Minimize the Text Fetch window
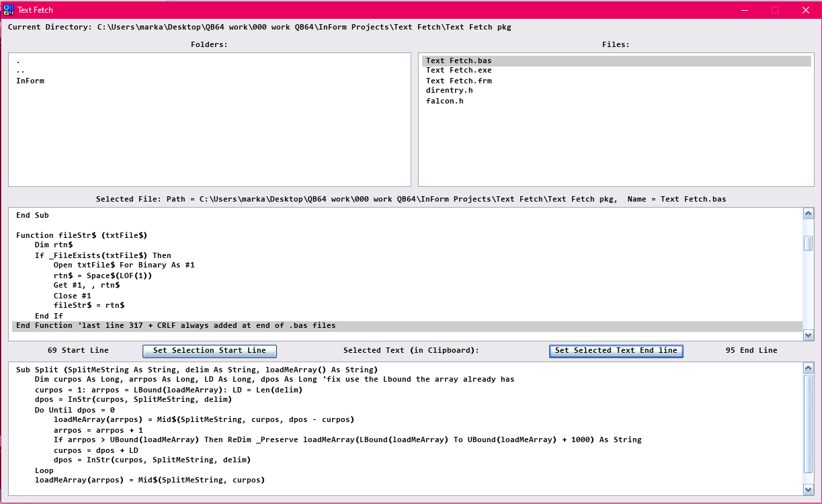Viewport: 822px width, 504px height. pos(745,10)
